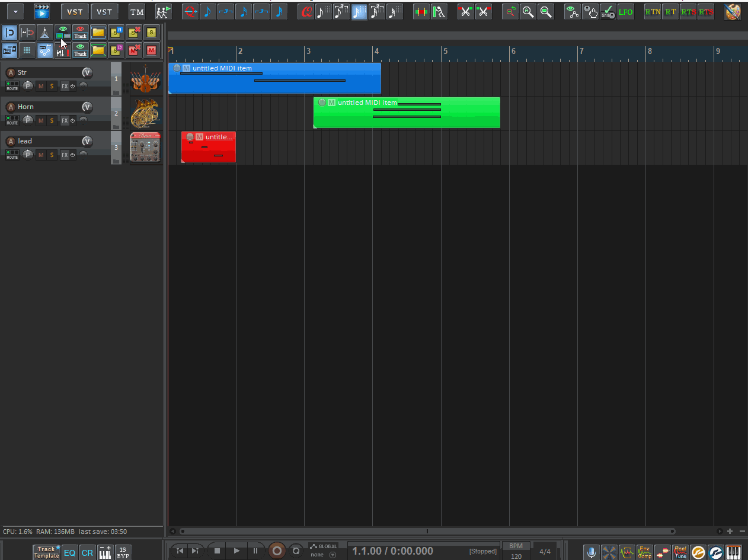Click the piano keys icon at bottom right
748x560 pixels.
[734, 552]
